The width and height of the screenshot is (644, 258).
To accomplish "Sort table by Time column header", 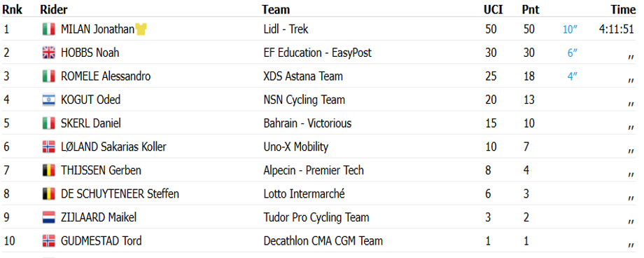I will tap(623, 9).
